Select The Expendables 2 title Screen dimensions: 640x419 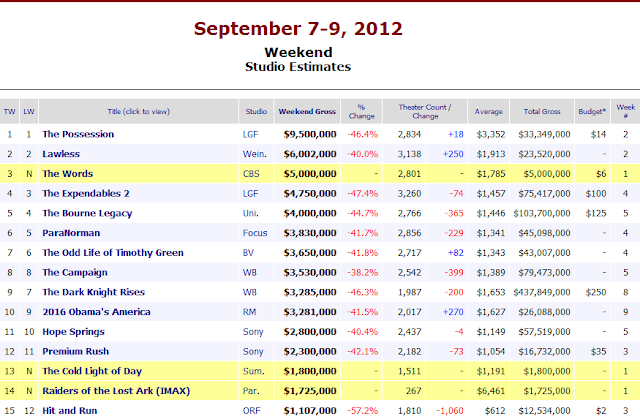tap(86, 193)
